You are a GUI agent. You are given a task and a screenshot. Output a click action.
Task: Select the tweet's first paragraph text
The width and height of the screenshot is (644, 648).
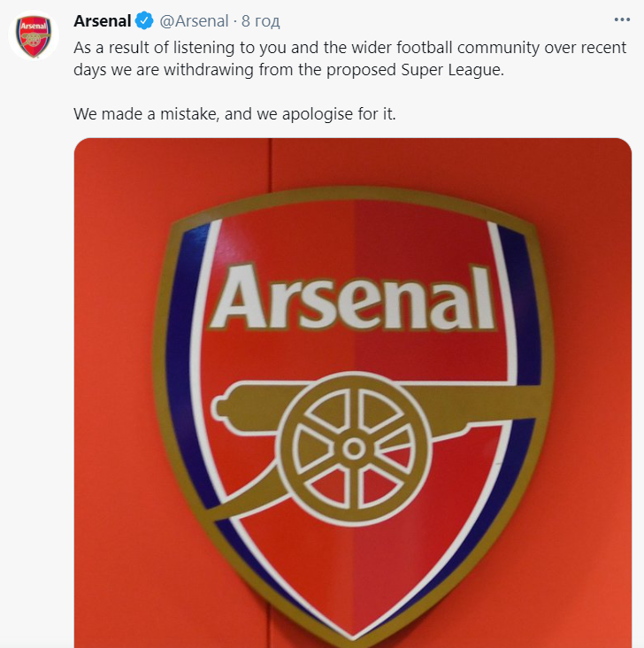pyautogui.click(x=350, y=58)
